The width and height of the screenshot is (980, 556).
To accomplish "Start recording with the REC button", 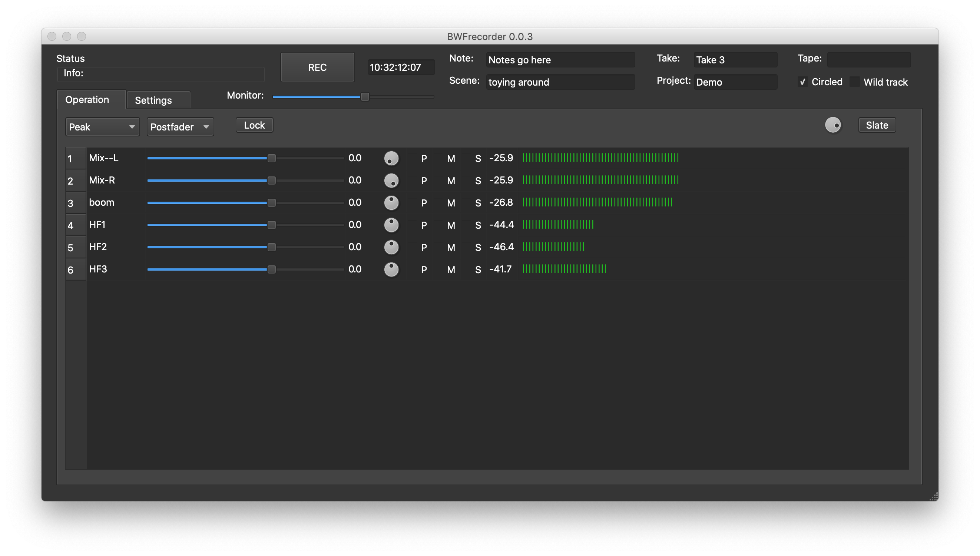I will coord(317,67).
